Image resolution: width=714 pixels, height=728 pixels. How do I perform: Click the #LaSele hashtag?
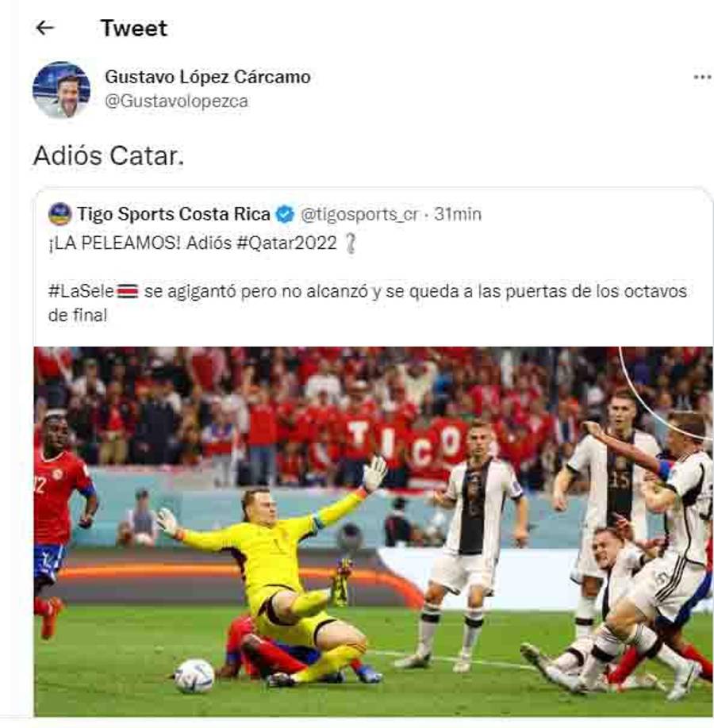(81, 292)
